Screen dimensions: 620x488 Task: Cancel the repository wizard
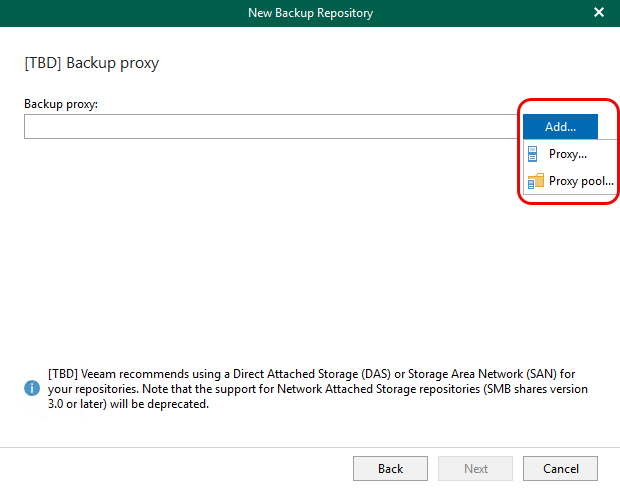click(x=560, y=468)
